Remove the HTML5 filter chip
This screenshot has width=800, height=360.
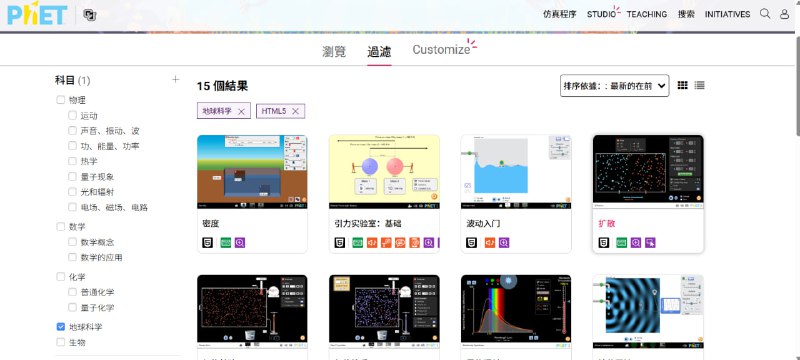tap(295, 111)
